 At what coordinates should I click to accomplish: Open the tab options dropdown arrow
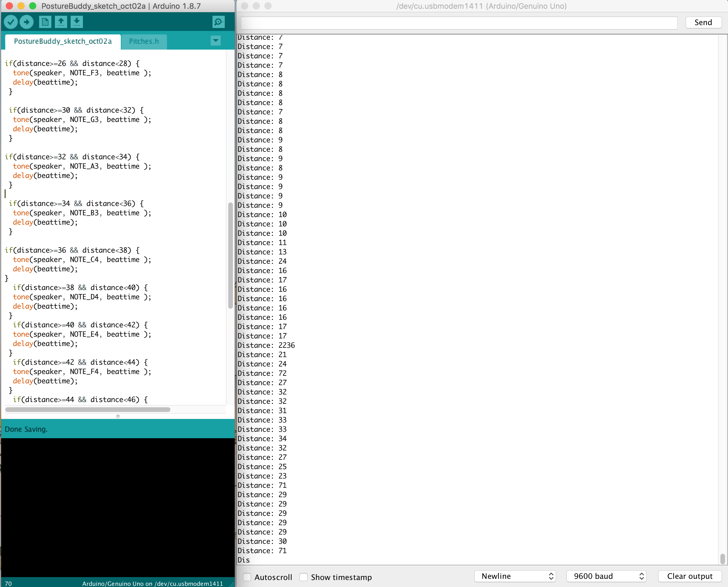point(215,41)
